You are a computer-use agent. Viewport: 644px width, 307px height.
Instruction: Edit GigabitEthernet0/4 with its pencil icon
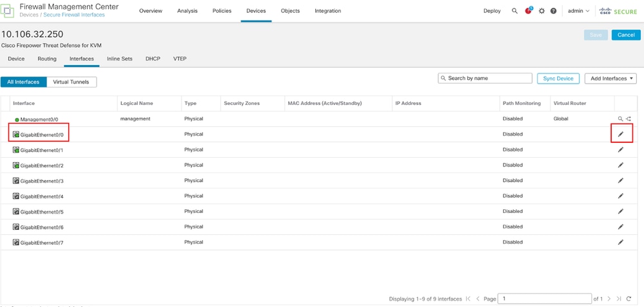click(621, 196)
